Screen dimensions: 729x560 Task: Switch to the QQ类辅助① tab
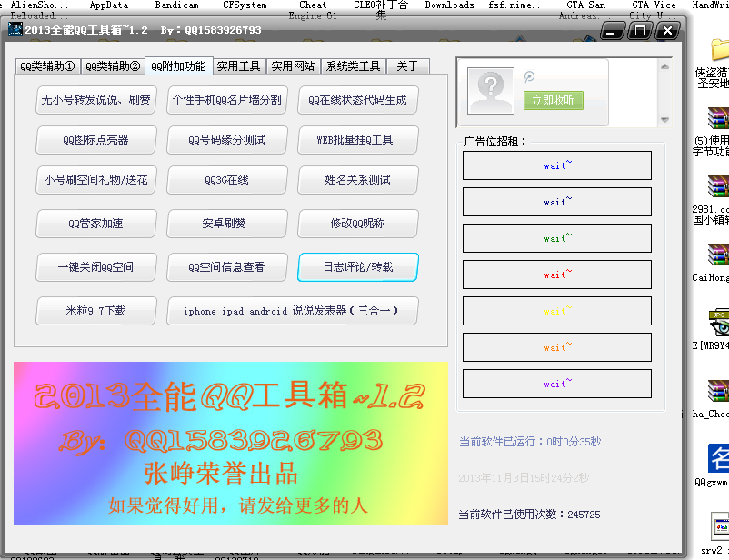(x=48, y=66)
